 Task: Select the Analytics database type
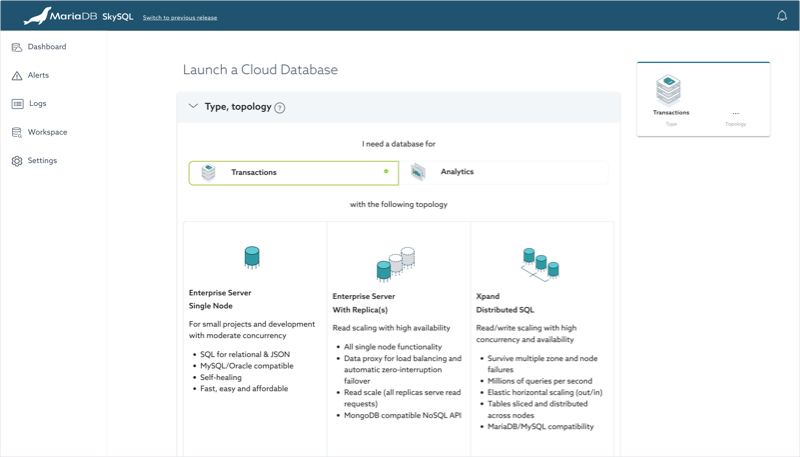pyautogui.click(x=505, y=173)
